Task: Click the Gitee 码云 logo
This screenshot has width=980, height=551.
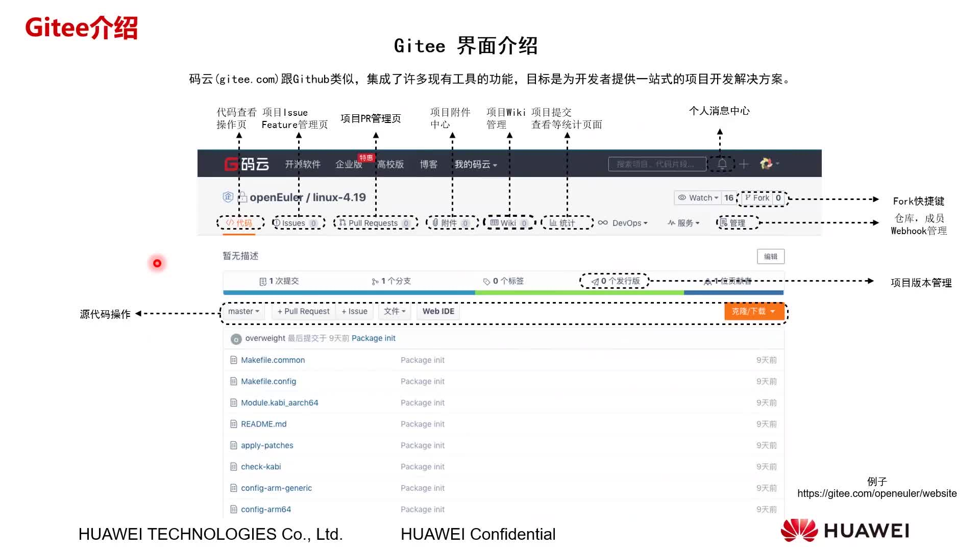Action: (247, 164)
